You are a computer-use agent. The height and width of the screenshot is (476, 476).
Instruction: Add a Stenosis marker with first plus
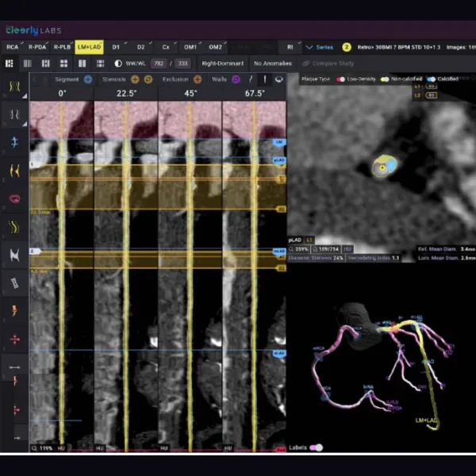pos(135,79)
